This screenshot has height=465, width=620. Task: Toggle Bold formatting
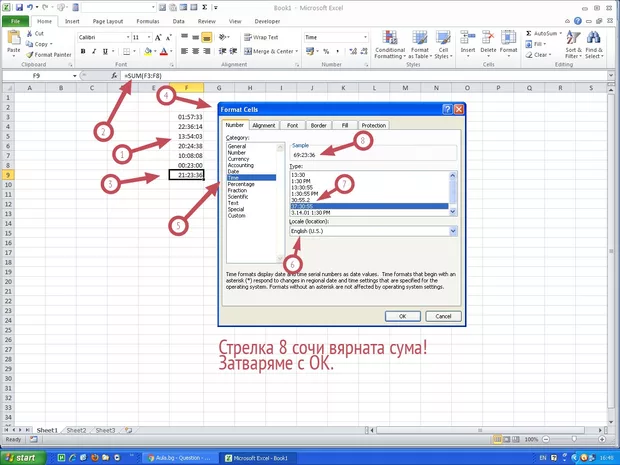click(83, 51)
